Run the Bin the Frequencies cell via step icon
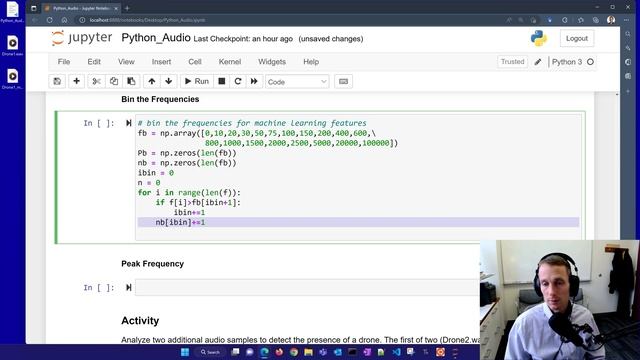 (x=129, y=123)
